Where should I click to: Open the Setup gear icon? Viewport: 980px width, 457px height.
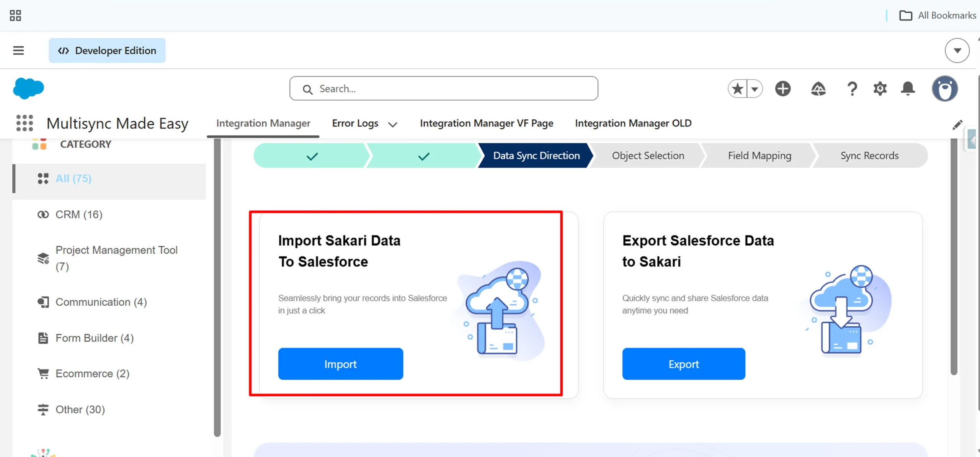click(x=880, y=89)
